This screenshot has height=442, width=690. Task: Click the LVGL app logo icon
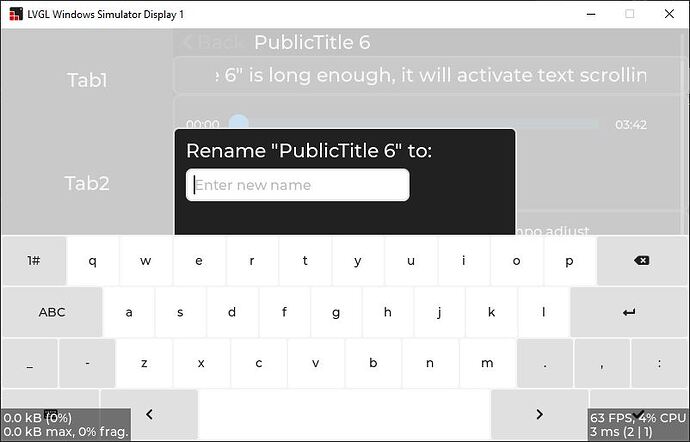[x=16, y=14]
